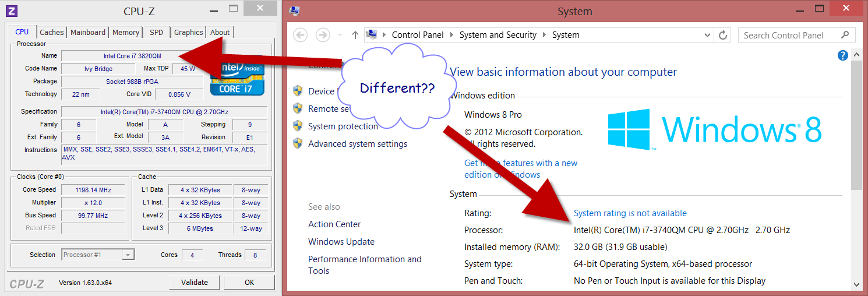The image size is (868, 296).
Task: Click Control Panel in the breadcrumb
Action: click(x=418, y=35)
